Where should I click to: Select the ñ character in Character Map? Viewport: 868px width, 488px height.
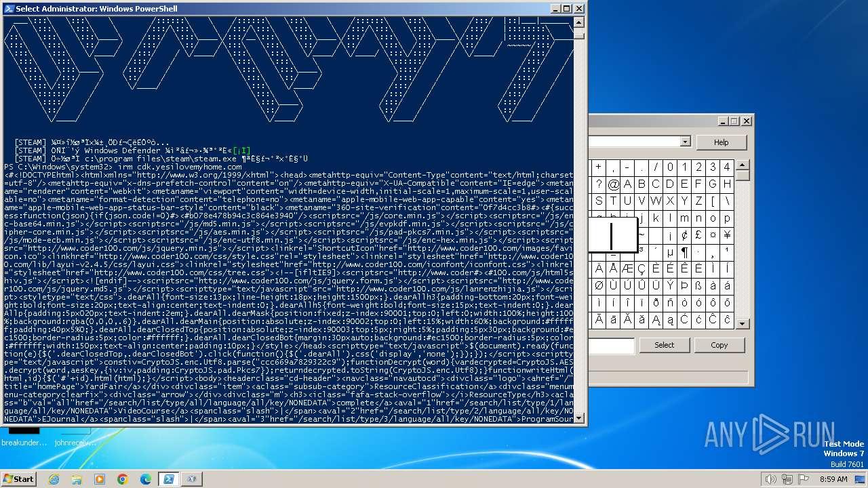(670, 303)
